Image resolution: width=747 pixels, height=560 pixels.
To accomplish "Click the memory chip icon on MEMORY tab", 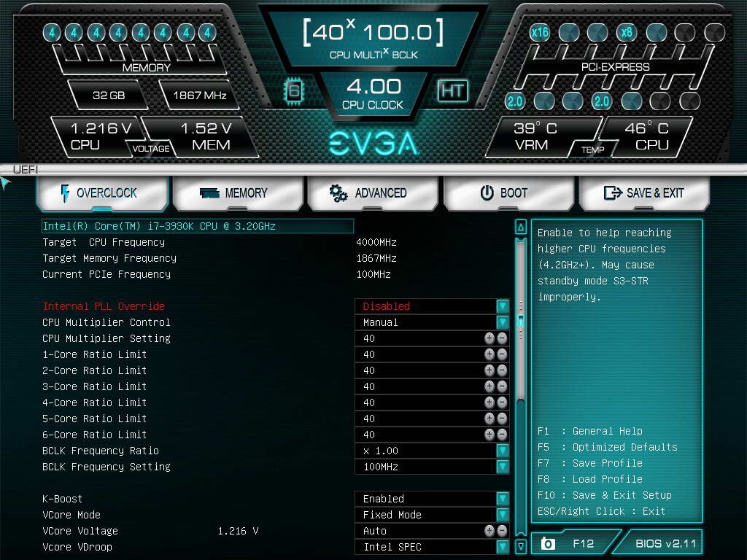I will (209, 192).
